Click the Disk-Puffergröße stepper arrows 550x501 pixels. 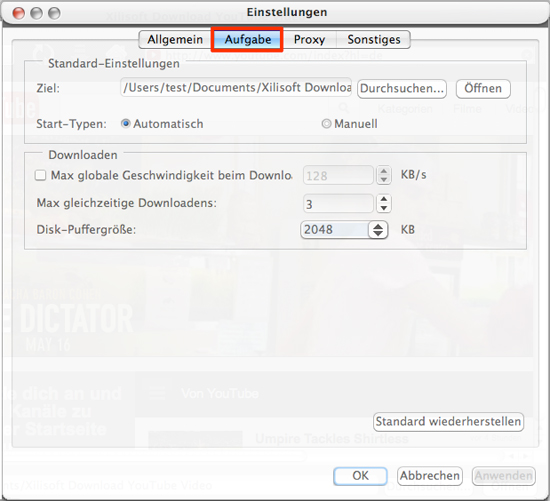coord(378,230)
